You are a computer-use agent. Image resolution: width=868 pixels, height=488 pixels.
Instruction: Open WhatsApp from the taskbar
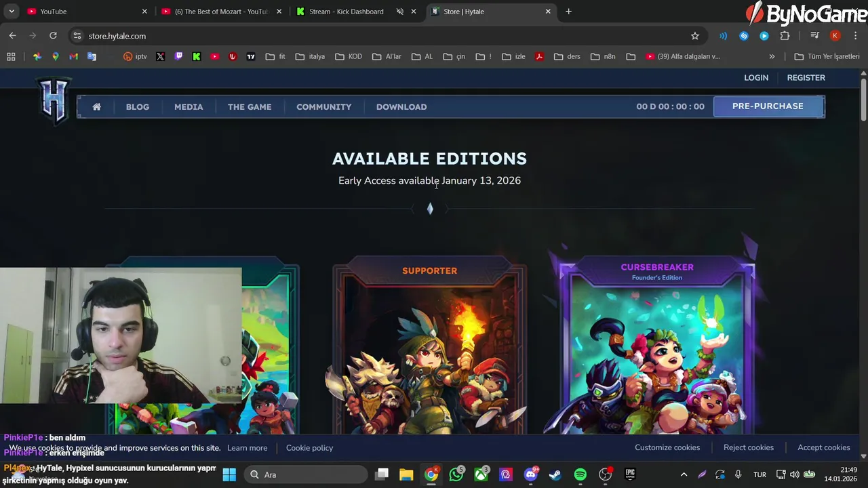point(456,474)
